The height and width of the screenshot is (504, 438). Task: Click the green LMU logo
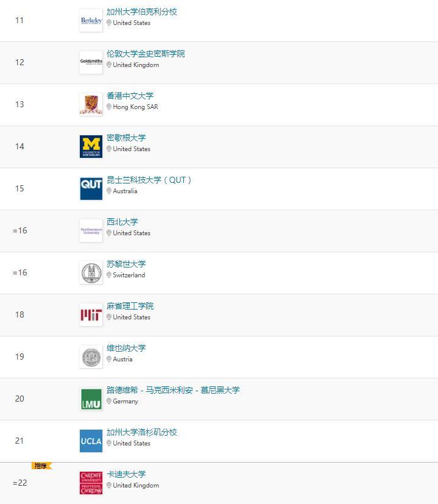pos(91,399)
